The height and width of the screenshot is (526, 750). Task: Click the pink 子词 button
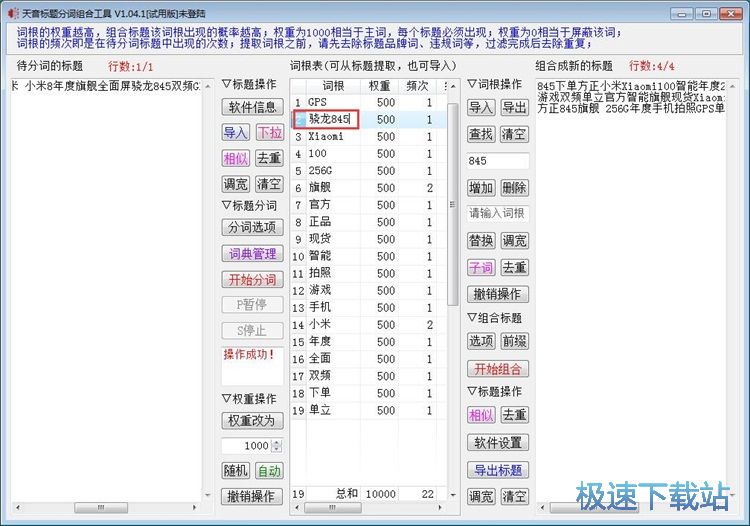[481, 267]
